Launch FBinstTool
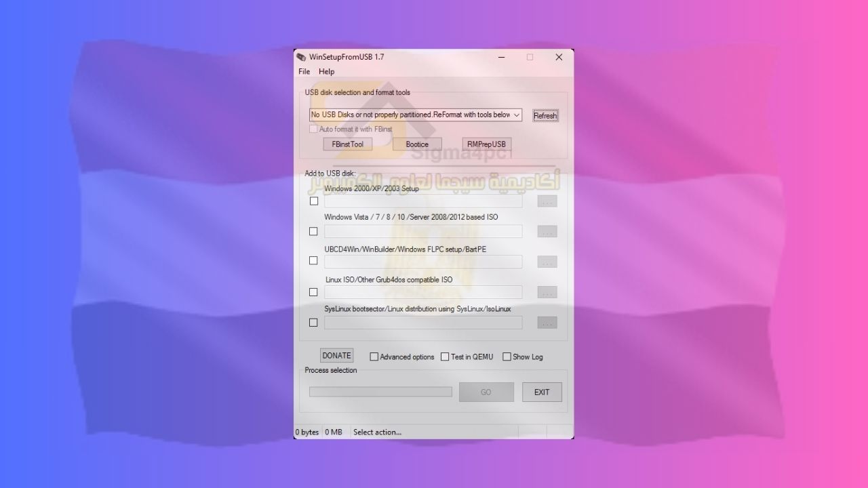 pyautogui.click(x=348, y=144)
